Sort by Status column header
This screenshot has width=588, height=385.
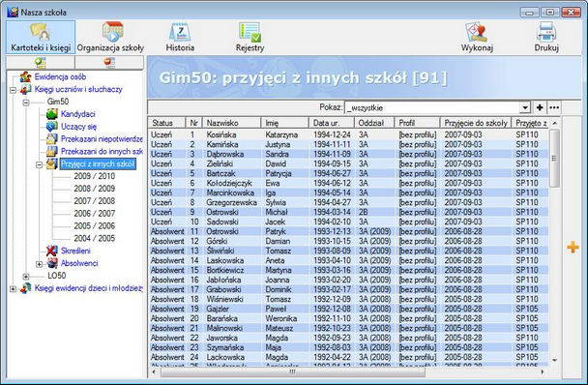tap(167, 123)
